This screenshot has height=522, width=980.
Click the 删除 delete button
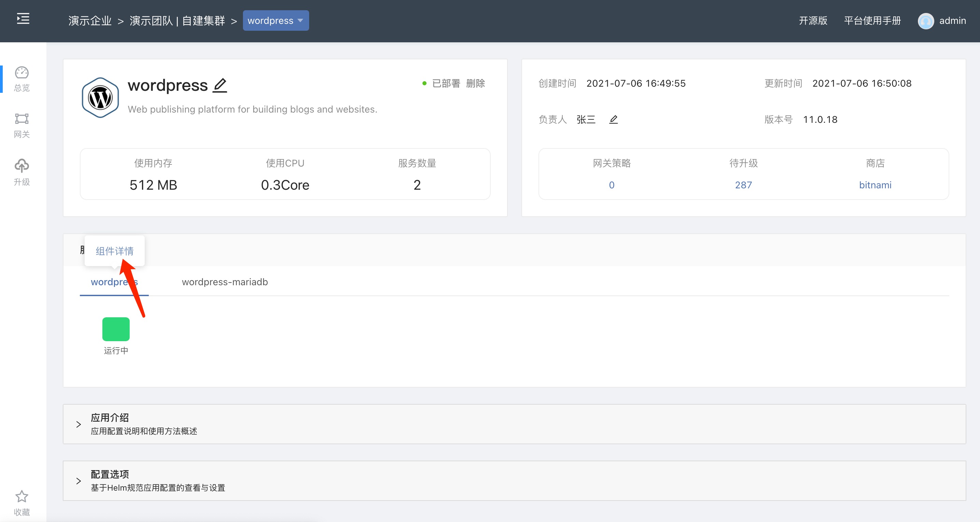[475, 83]
